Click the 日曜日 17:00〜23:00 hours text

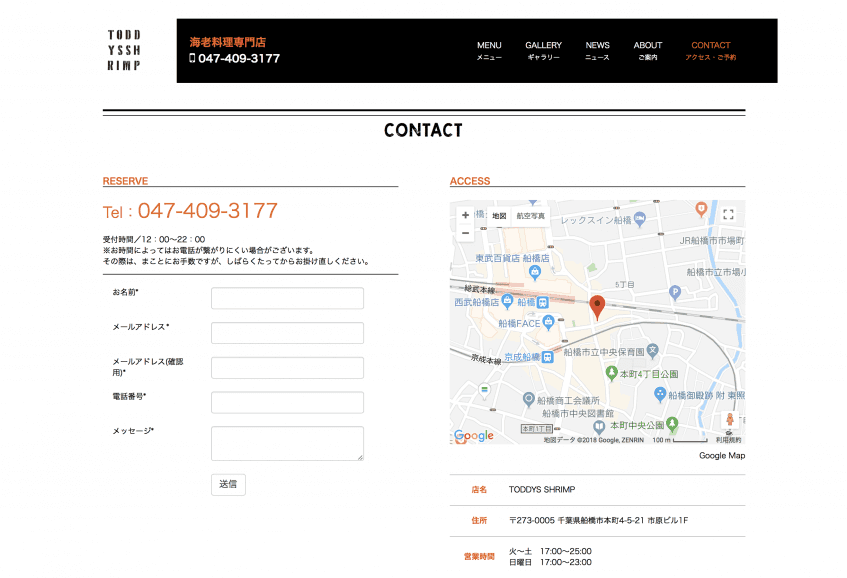coord(550,562)
